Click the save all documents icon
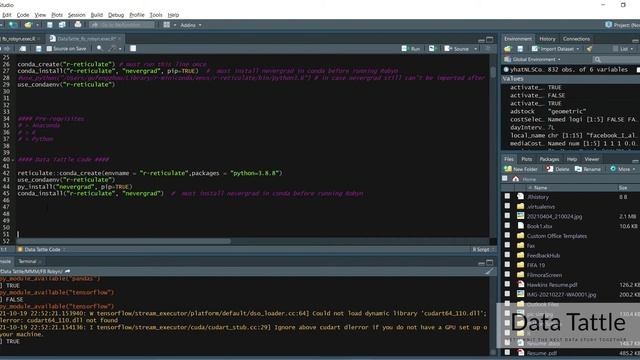The image size is (640, 360). (62, 25)
